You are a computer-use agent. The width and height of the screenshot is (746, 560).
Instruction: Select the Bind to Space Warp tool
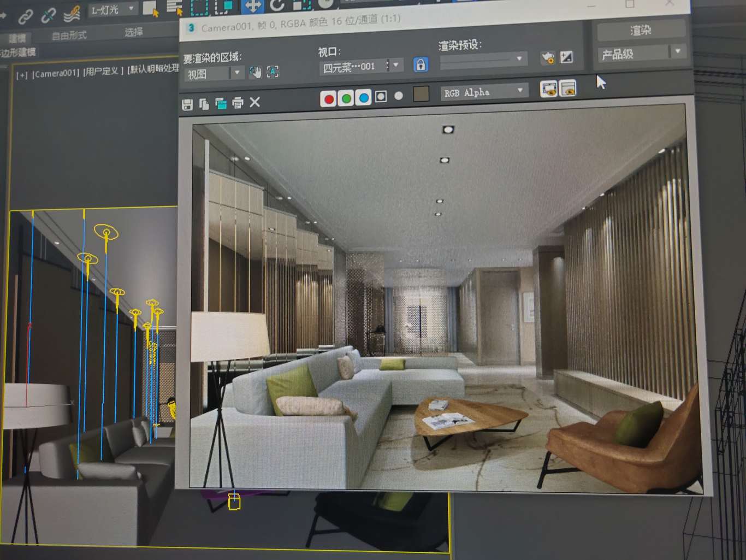(x=72, y=14)
